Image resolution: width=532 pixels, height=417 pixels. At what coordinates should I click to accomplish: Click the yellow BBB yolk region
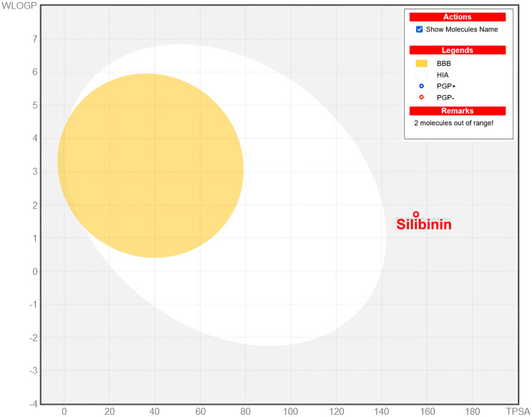(150, 165)
